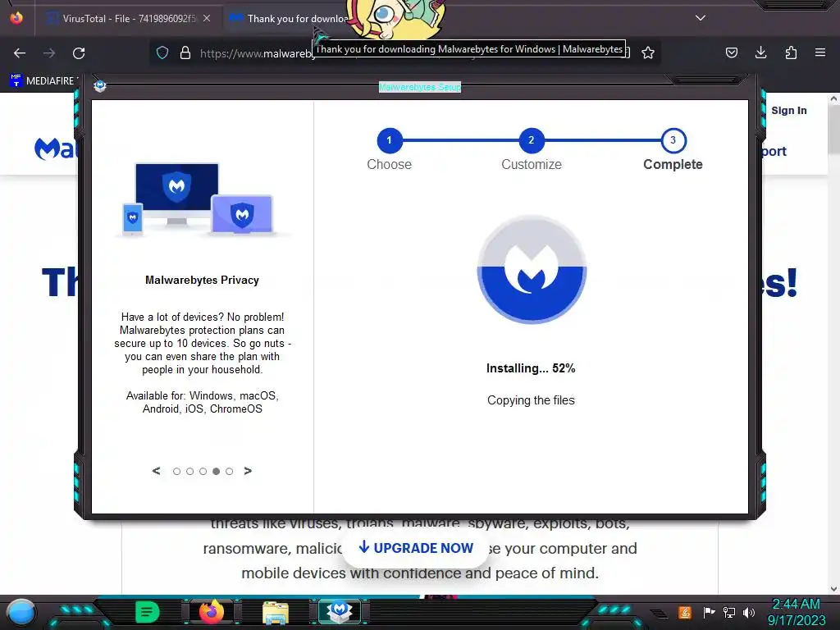840x630 pixels.
Task: Click step 1 Choose circle
Action: [x=389, y=140]
